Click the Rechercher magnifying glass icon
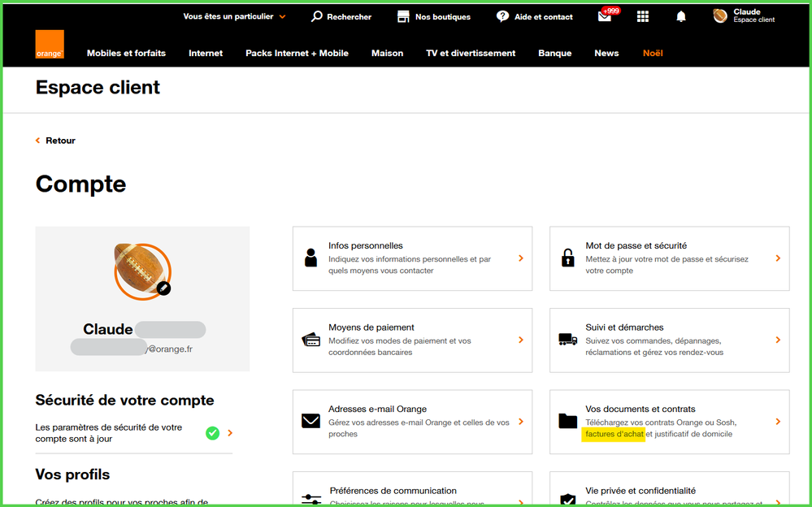Image resolution: width=812 pixels, height=507 pixels. click(317, 16)
